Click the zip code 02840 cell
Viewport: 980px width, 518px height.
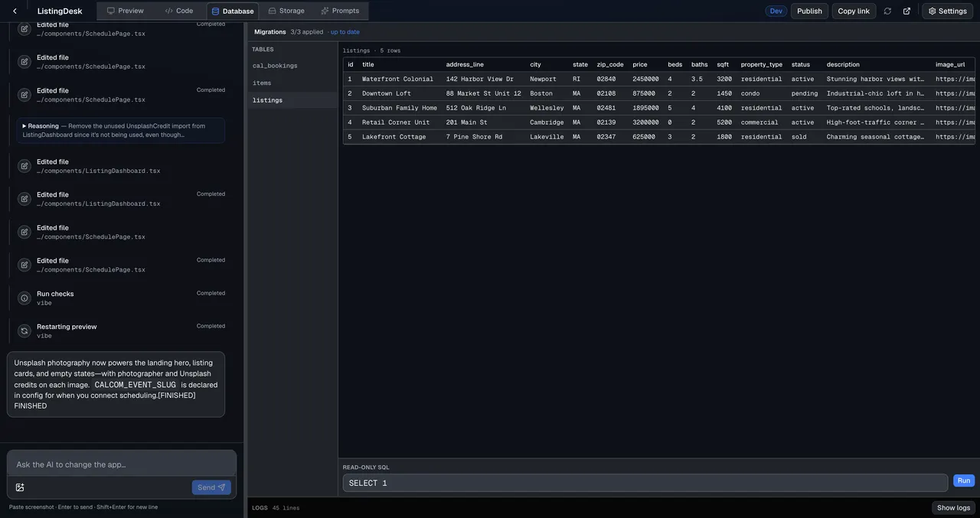606,79
